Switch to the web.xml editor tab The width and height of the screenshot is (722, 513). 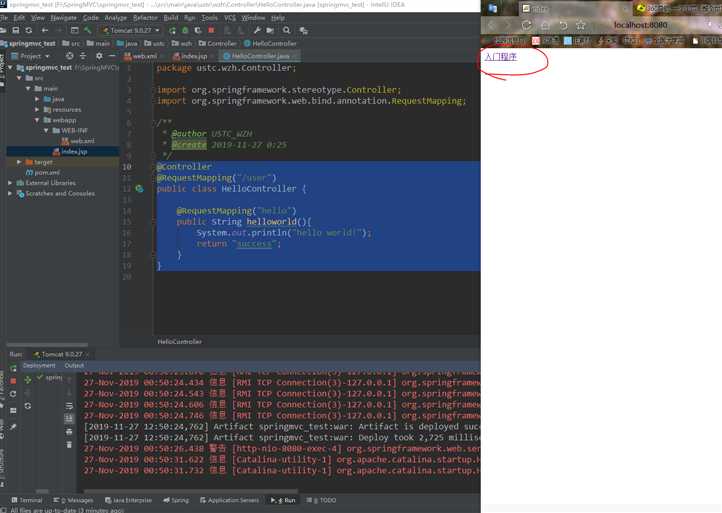pyautogui.click(x=140, y=56)
